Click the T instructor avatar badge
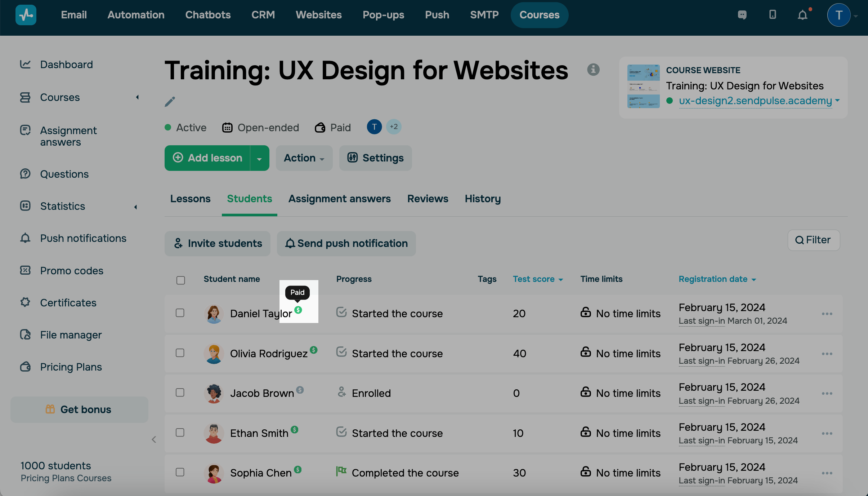This screenshot has height=496, width=868. click(x=374, y=127)
